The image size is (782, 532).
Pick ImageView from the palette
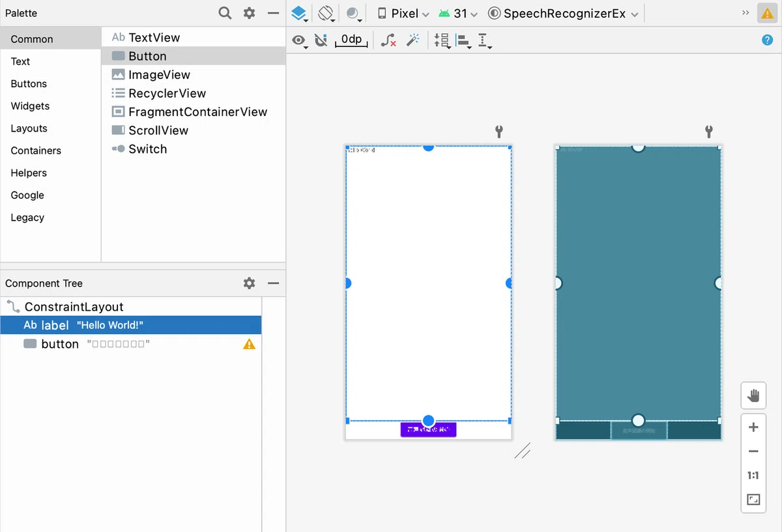coord(194,75)
